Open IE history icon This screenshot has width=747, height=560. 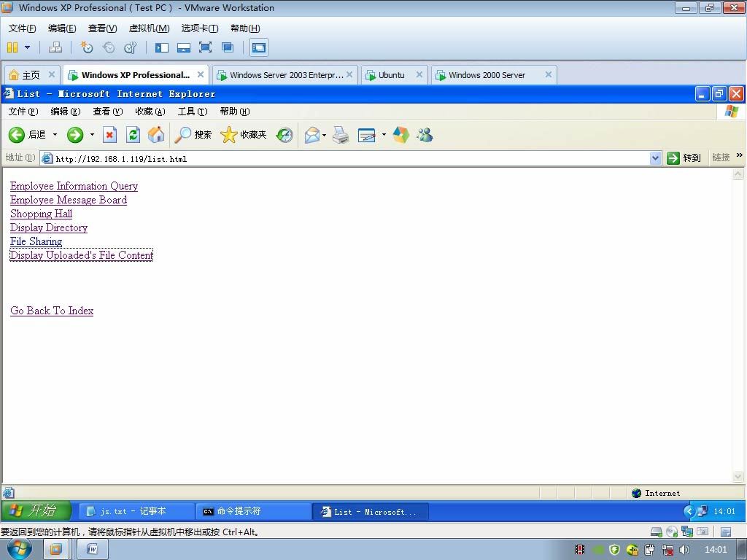[x=285, y=135]
